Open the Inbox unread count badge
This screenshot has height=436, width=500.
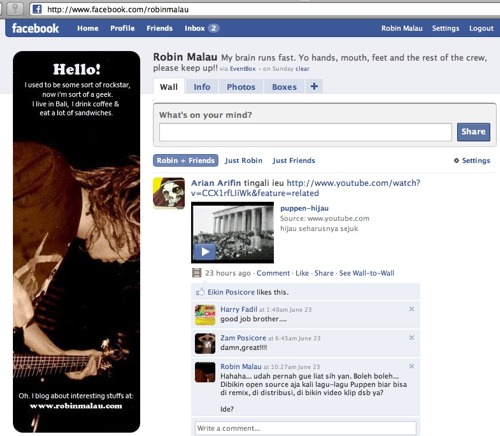point(213,28)
